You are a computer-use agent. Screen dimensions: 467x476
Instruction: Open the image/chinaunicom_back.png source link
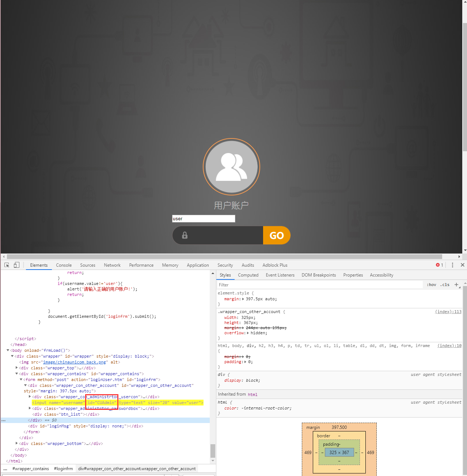click(74, 362)
